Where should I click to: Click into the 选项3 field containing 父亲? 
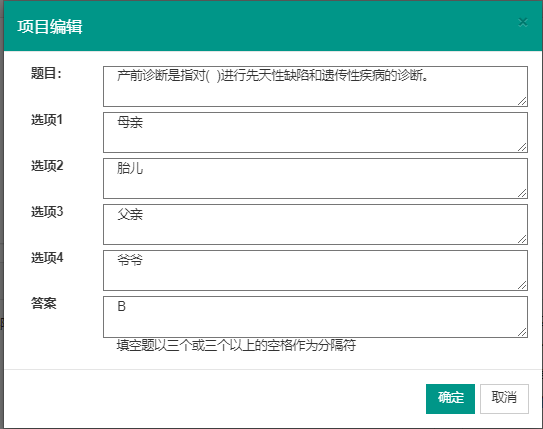tap(315, 224)
